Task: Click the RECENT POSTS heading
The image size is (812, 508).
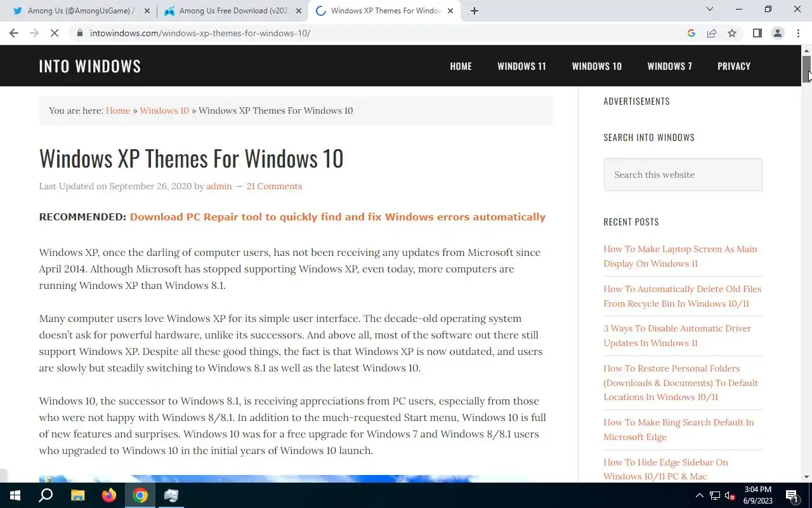Action: coord(631,222)
